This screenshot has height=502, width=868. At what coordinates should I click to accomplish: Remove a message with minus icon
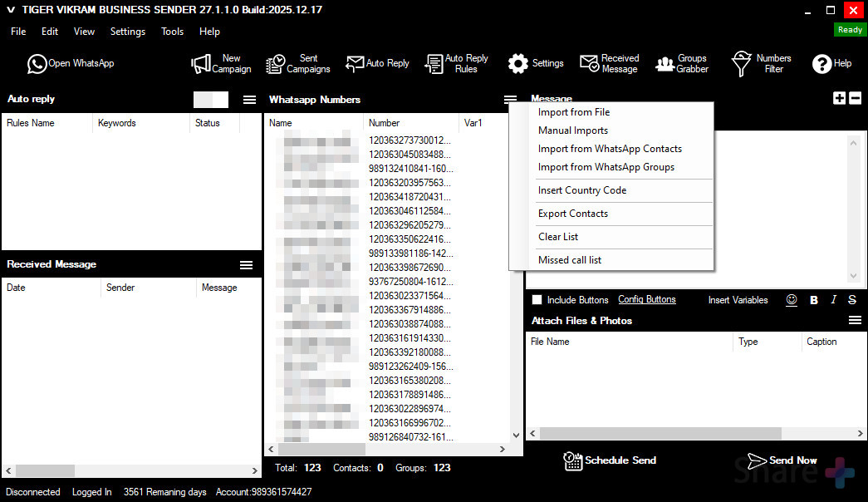click(x=856, y=98)
